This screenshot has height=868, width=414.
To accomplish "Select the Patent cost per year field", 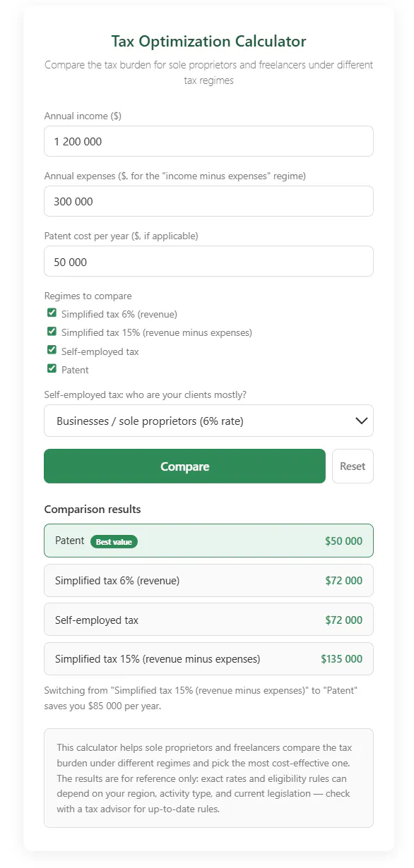I will point(208,261).
